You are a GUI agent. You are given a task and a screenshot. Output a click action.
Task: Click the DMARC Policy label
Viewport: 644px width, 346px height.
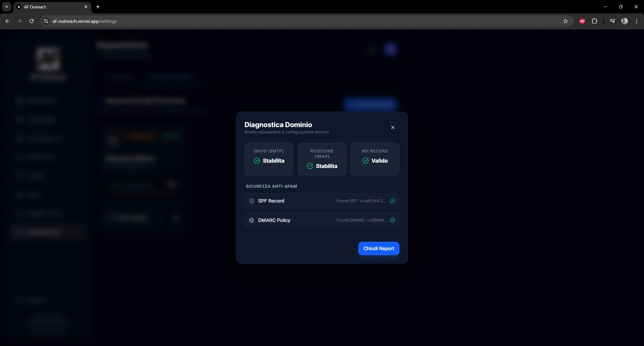pos(274,220)
